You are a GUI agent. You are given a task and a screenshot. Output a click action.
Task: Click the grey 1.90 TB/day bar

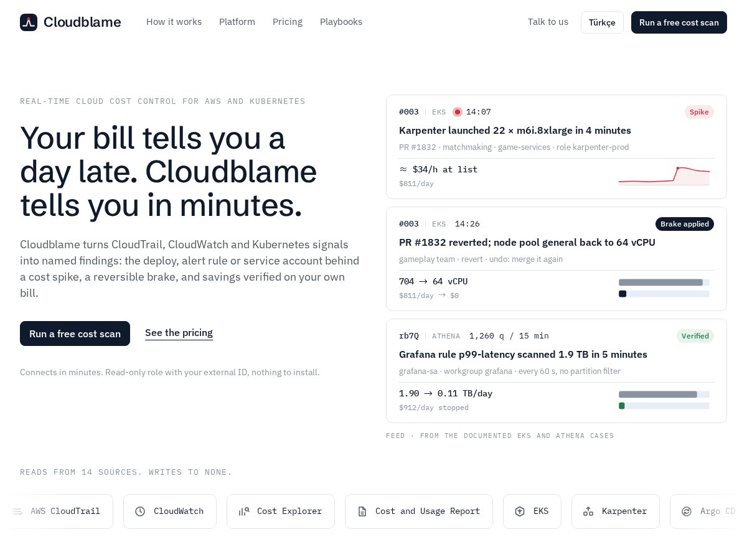click(x=658, y=394)
